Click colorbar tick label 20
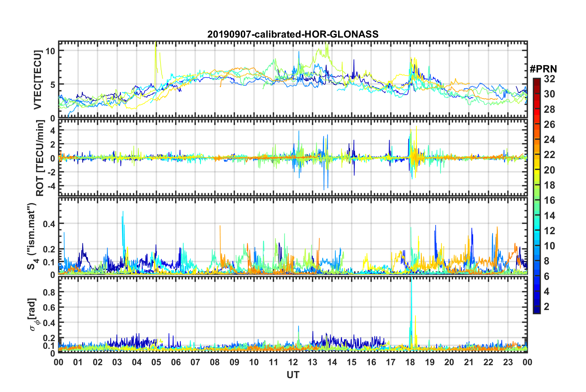The image size is (586, 392). click(x=549, y=170)
